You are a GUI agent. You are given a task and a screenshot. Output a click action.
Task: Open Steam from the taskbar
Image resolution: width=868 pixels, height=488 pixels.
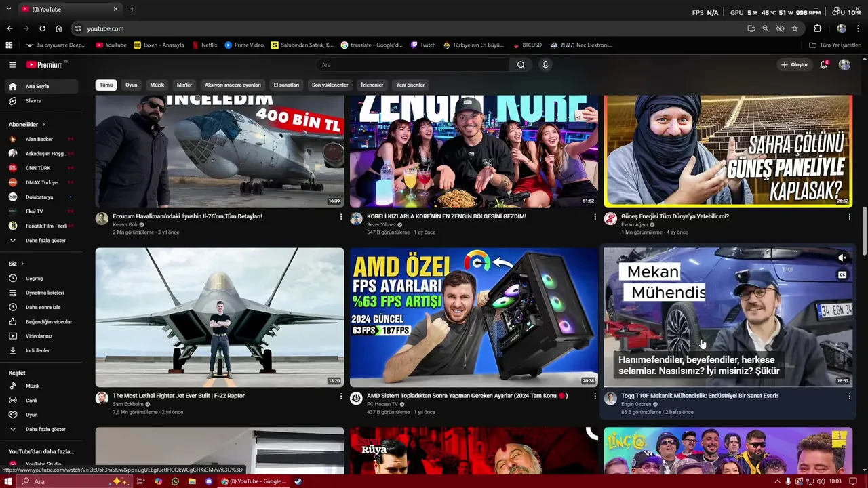click(x=298, y=481)
